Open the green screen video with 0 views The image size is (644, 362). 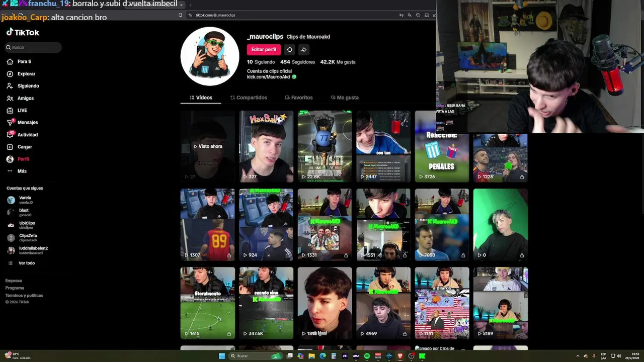click(x=500, y=224)
